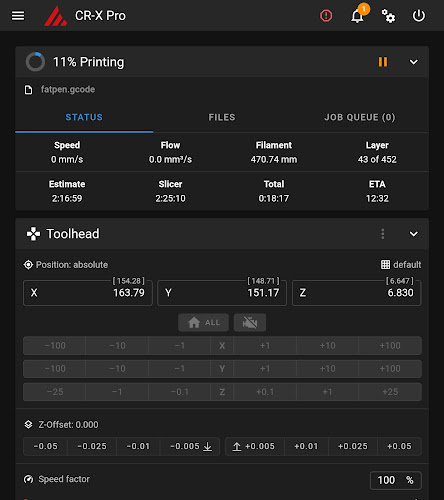
Task: Open the Toolhead three-dot menu
Action: pyautogui.click(x=383, y=234)
